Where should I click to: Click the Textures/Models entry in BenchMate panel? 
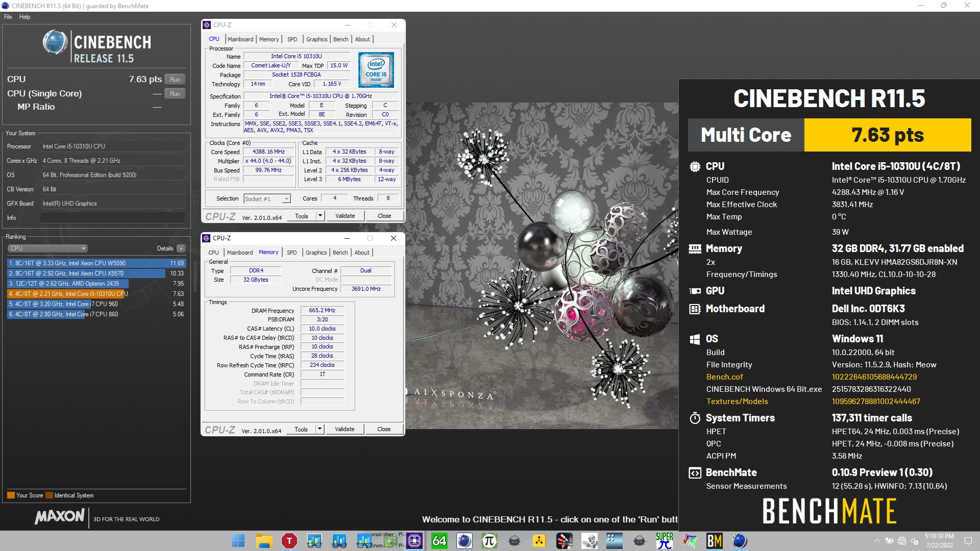click(x=737, y=402)
